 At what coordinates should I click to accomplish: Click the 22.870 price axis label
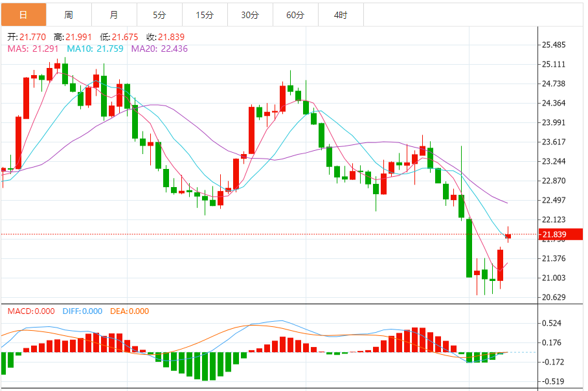point(554,181)
